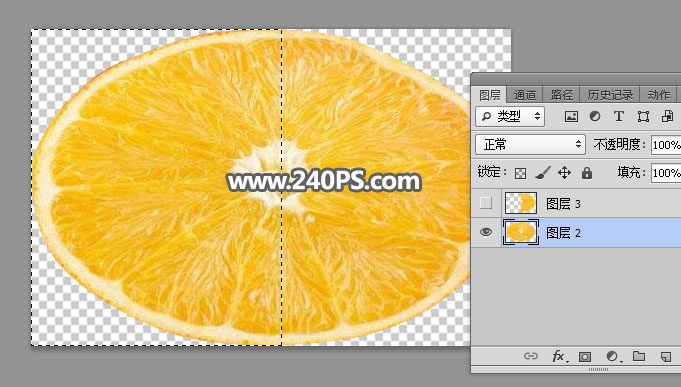Open the 路径 tab
Viewport: 681px width, 387px height.
click(x=562, y=95)
